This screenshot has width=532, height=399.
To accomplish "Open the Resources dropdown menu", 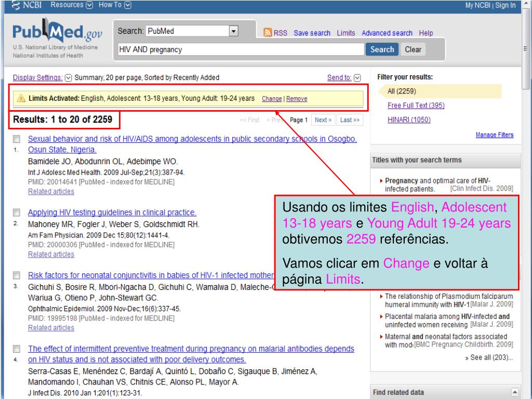I will pos(72,5).
